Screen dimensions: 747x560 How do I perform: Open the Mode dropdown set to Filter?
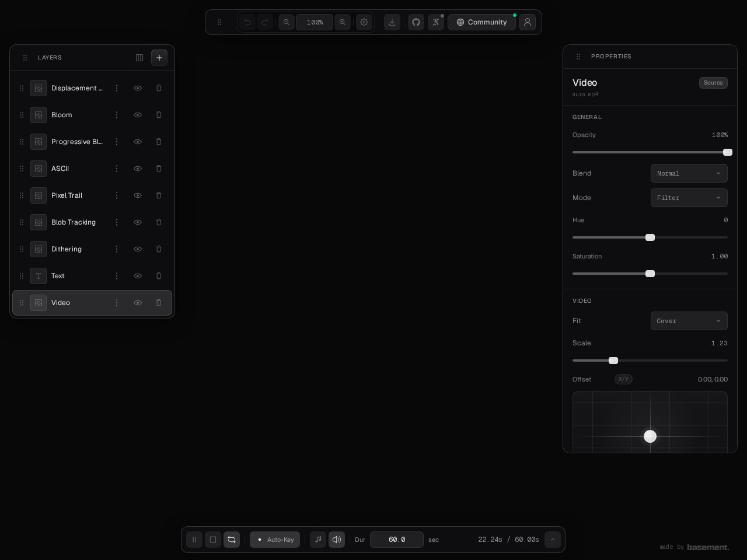(689, 198)
